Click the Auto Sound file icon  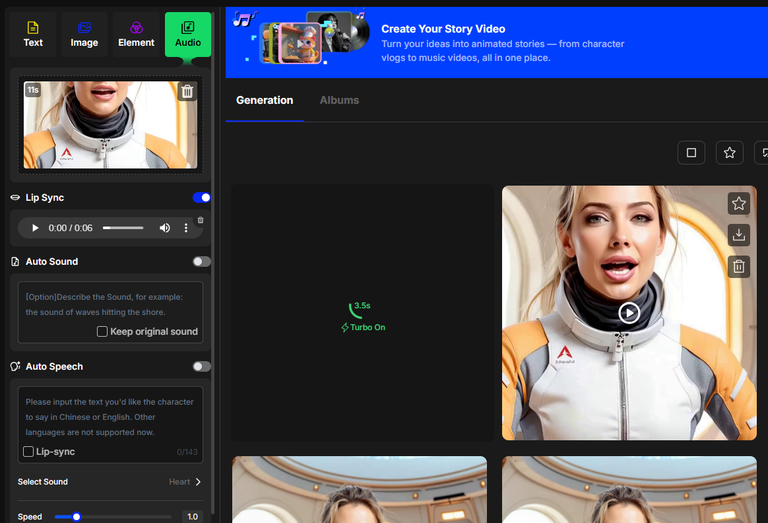[x=15, y=262]
